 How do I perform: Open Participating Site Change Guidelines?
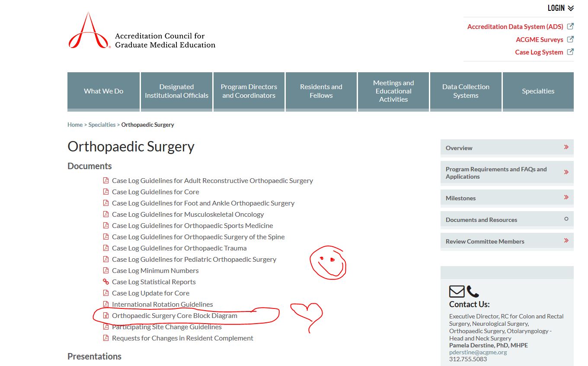pos(167,327)
